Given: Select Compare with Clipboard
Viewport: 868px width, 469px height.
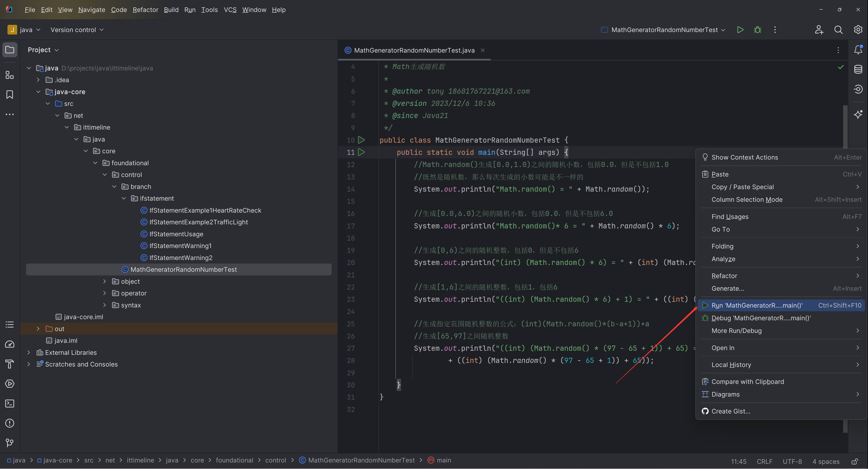Looking at the screenshot, I should tap(781, 381).
